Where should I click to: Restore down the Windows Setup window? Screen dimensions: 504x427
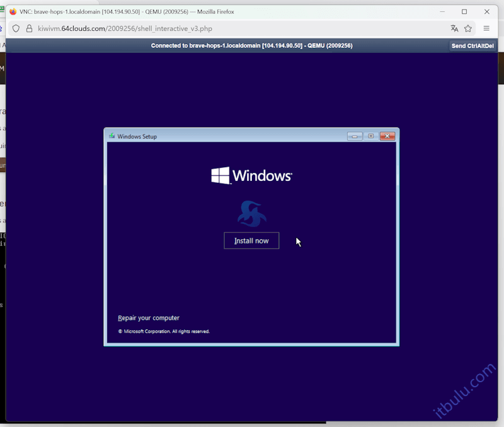371,136
